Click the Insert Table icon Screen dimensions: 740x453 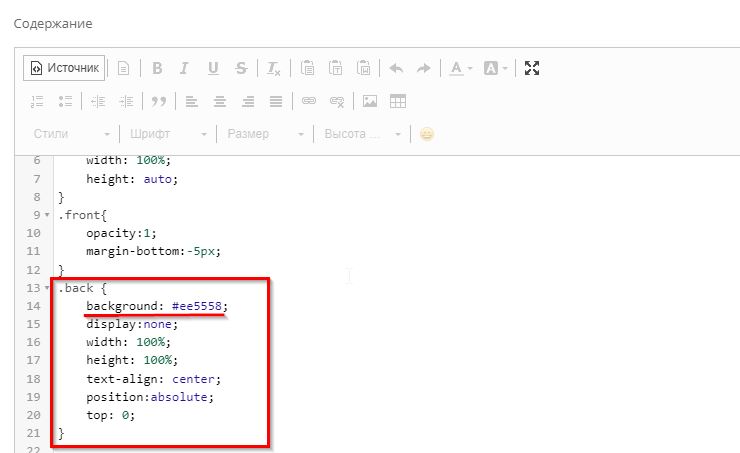398,101
